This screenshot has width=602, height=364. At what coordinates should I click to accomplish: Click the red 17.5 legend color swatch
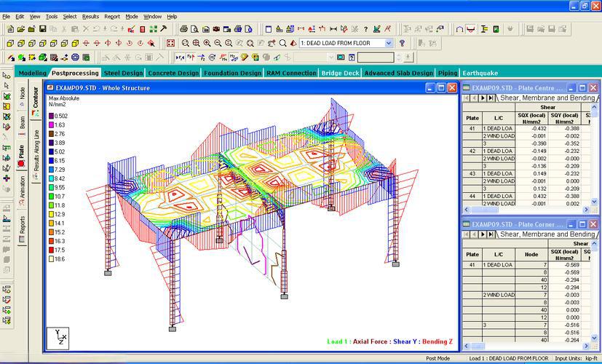point(51,250)
